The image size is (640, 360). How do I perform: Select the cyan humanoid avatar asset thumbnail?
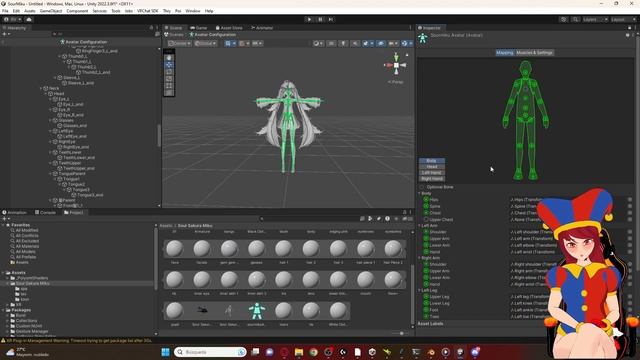[257, 311]
